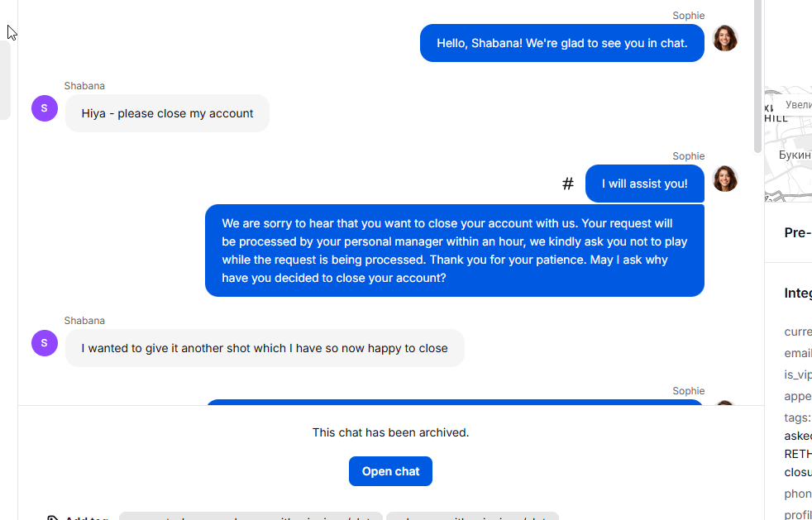Expand the Pre-chat section header
This screenshot has height=520, width=812.
[798, 232]
